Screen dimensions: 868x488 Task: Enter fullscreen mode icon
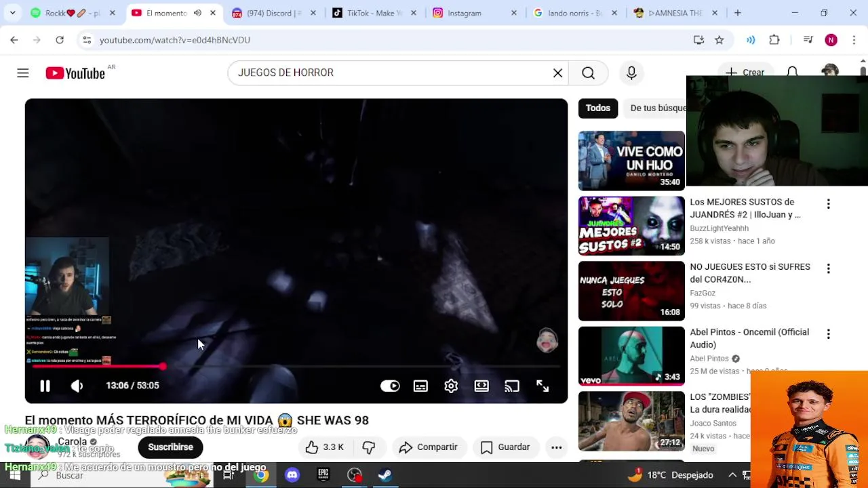[542, 386]
